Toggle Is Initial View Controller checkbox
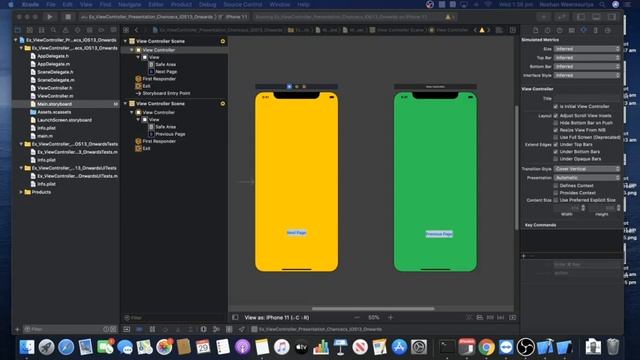This screenshot has width=640, height=360. tap(556, 107)
